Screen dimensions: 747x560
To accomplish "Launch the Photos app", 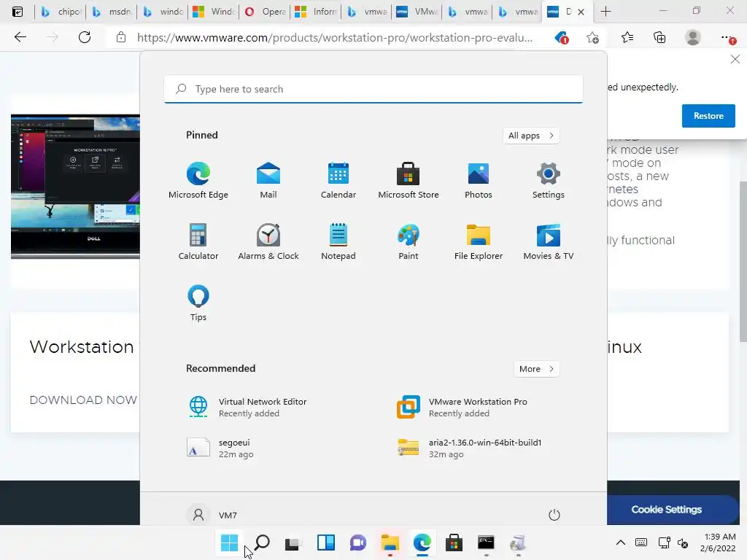I will (x=479, y=181).
